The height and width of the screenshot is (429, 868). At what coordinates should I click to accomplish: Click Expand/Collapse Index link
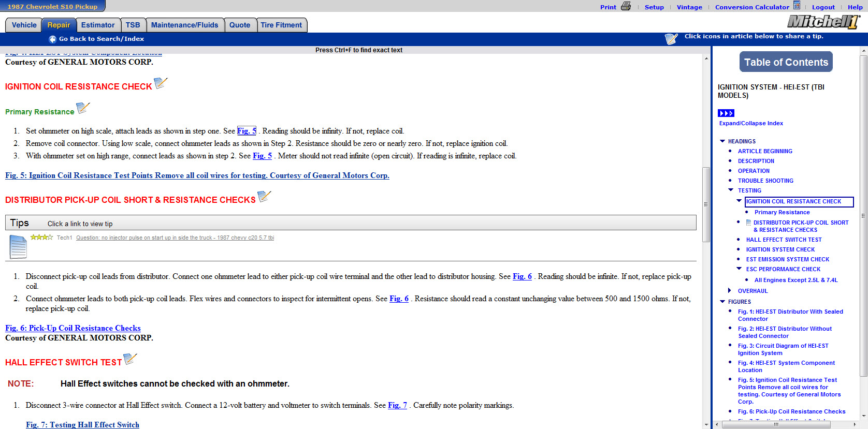tap(751, 123)
